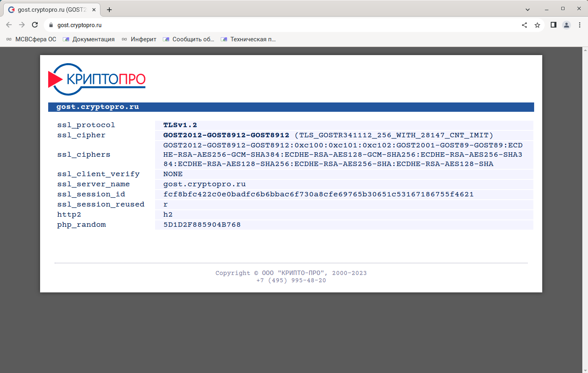This screenshot has width=588, height=373.
Task: Click the session id hash value
Action: pos(318,194)
